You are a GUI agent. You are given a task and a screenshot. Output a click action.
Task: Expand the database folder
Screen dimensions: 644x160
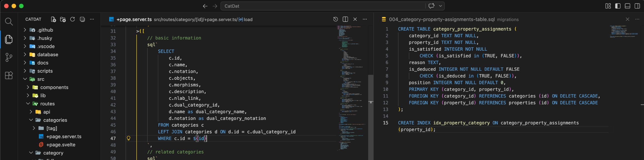pyautogui.click(x=48, y=54)
